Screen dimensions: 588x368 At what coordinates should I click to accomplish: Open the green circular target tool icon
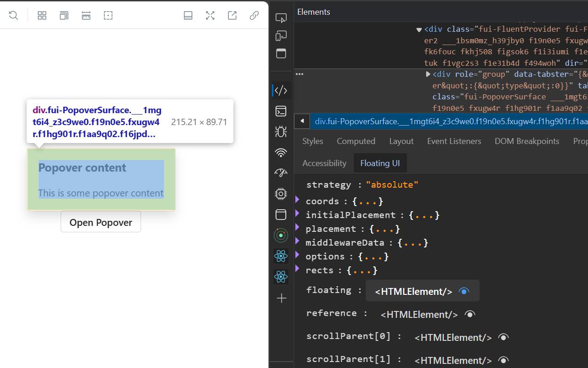pos(281,236)
